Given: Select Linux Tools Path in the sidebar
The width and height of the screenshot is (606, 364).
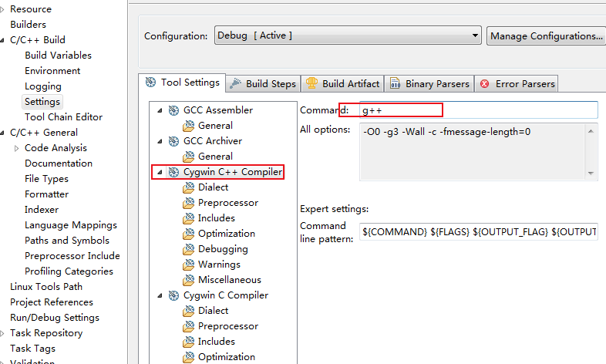Looking at the screenshot, I should (x=46, y=287).
